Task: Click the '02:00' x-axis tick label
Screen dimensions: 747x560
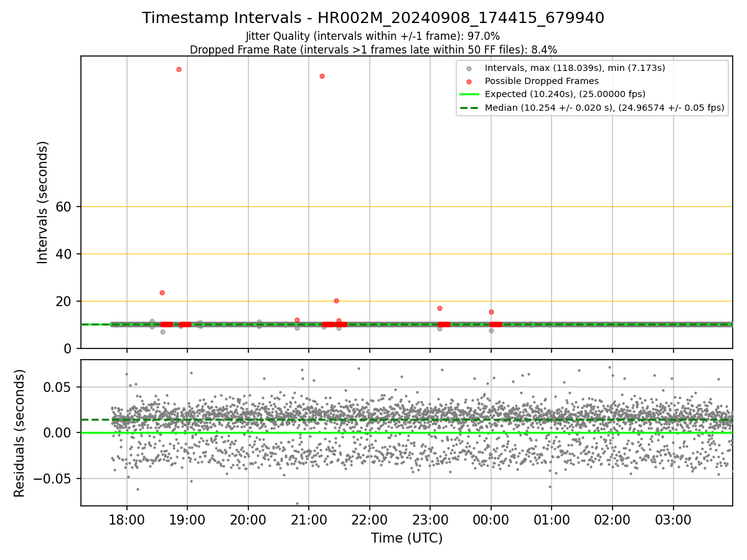Action: (613, 520)
